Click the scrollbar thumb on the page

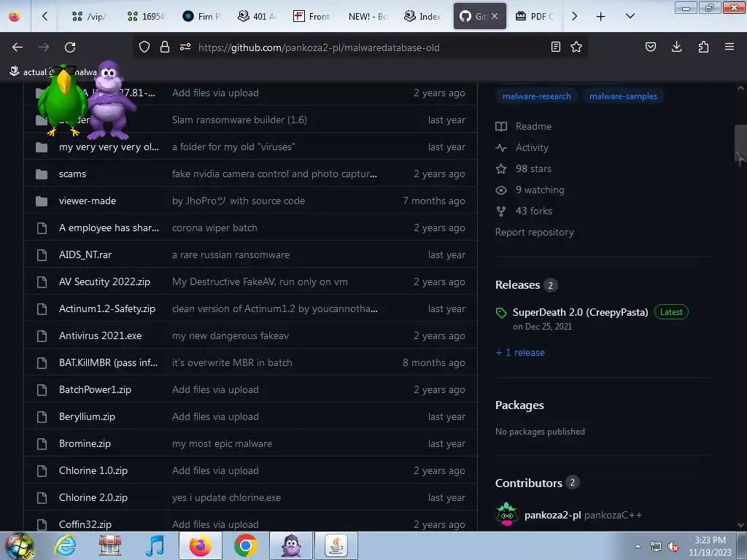[x=740, y=143]
